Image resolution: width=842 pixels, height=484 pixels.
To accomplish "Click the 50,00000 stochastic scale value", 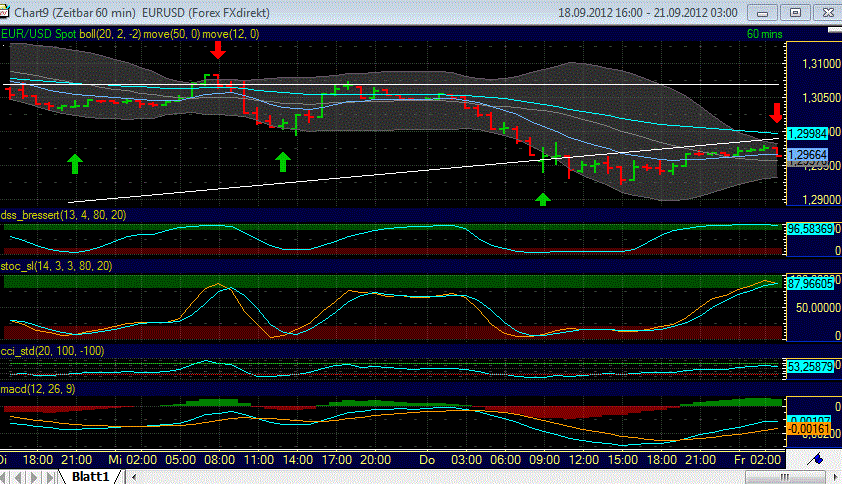I will click(818, 308).
